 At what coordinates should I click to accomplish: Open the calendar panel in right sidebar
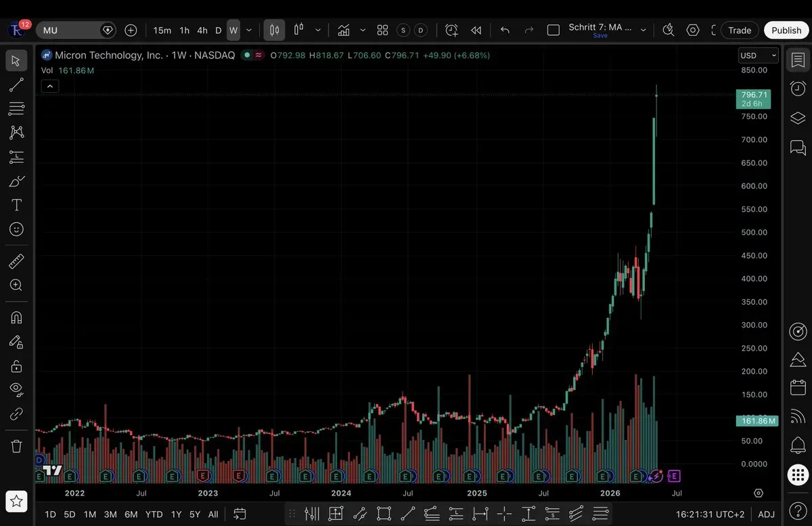click(x=798, y=388)
